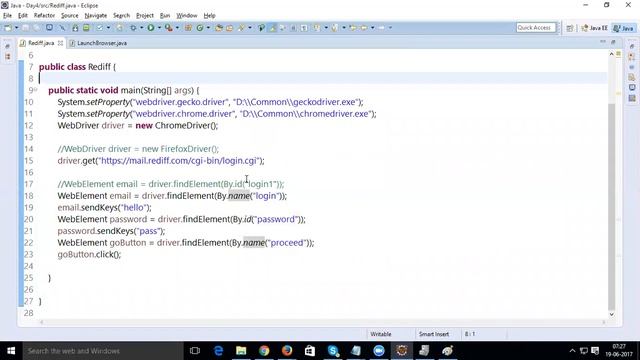640x360 pixels.
Task: Click the line containing goButton.click()
Action: click(89, 254)
